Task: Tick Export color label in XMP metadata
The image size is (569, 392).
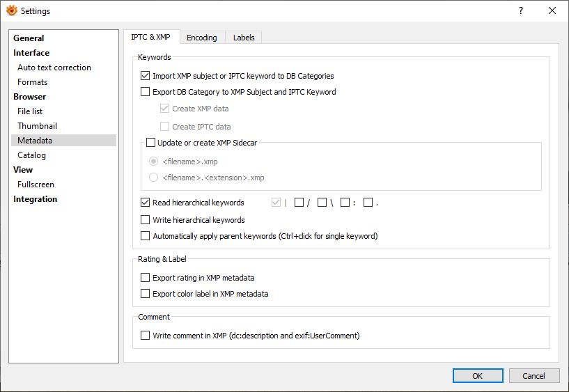Action: (x=146, y=294)
